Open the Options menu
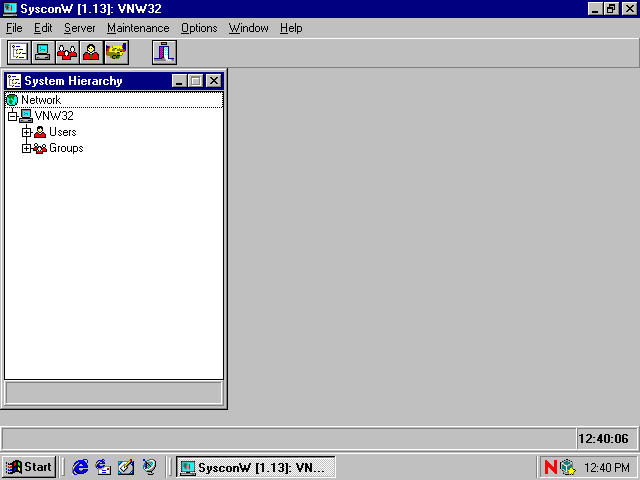Screen dimensions: 640x480 [199, 28]
